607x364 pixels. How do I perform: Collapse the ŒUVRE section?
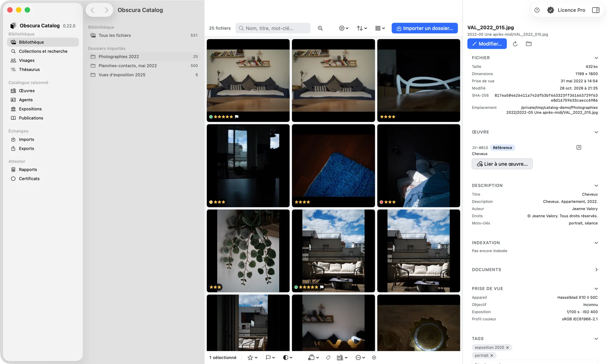[596, 132]
